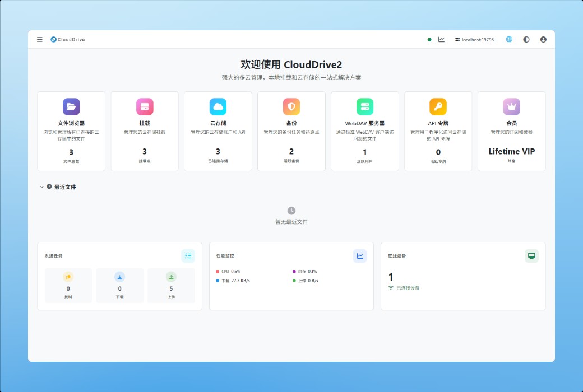Toggle the dark/light theme icon
The width and height of the screenshot is (583, 392).
pos(526,39)
